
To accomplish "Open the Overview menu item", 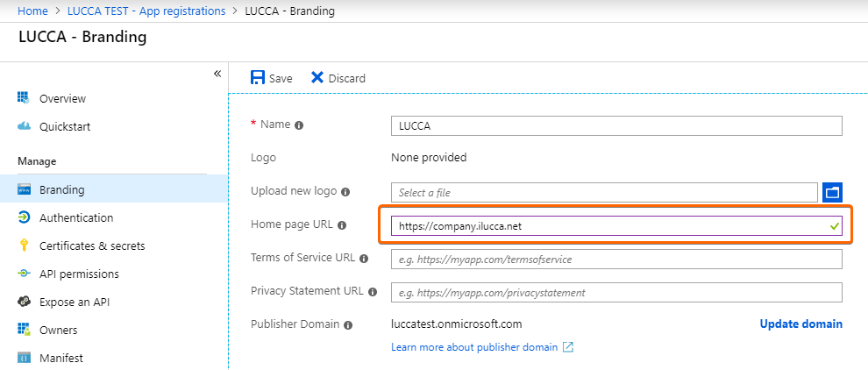I will point(62,98).
